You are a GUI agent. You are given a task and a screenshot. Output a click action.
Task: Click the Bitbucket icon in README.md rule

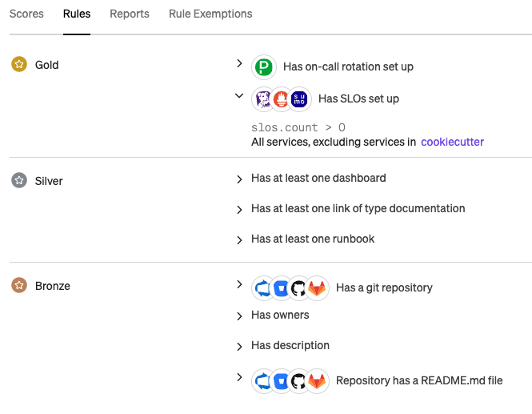(281, 381)
